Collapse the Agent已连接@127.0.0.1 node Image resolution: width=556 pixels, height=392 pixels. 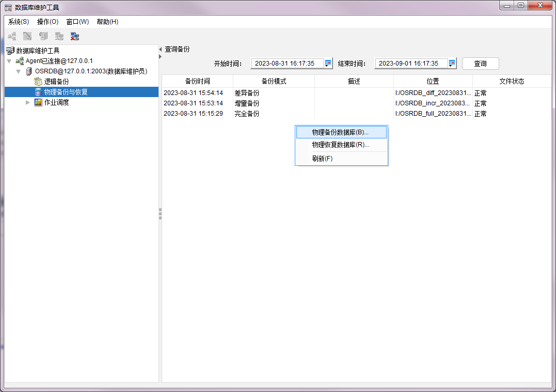click(x=9, y=61)
